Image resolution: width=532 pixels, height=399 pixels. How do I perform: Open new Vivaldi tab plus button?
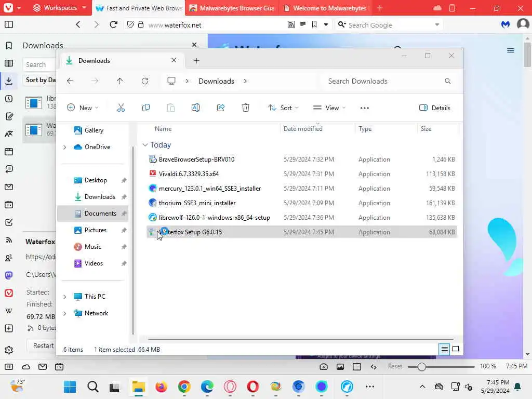pyautogui.click(x=380, y=8)
